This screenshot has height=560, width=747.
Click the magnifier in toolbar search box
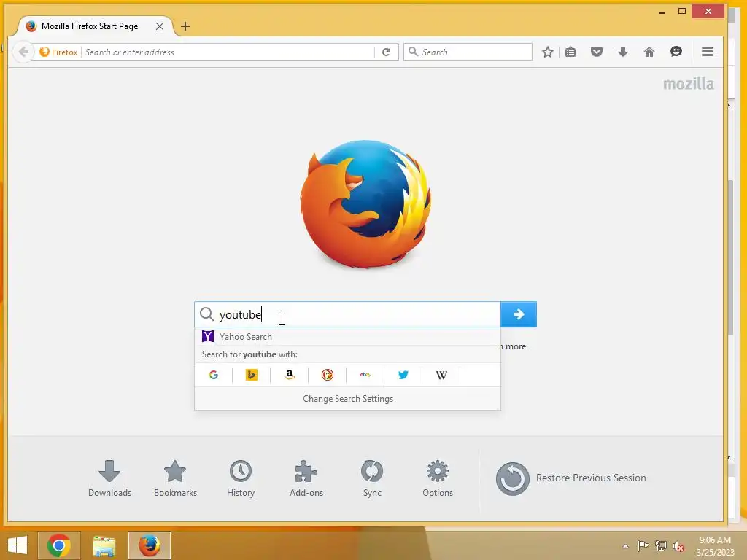pyautogui.click(x=413, y=52)
